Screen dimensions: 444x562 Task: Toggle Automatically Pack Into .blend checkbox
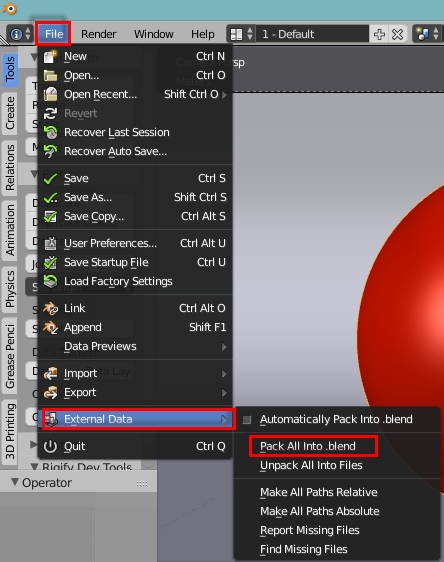(247, 419)
